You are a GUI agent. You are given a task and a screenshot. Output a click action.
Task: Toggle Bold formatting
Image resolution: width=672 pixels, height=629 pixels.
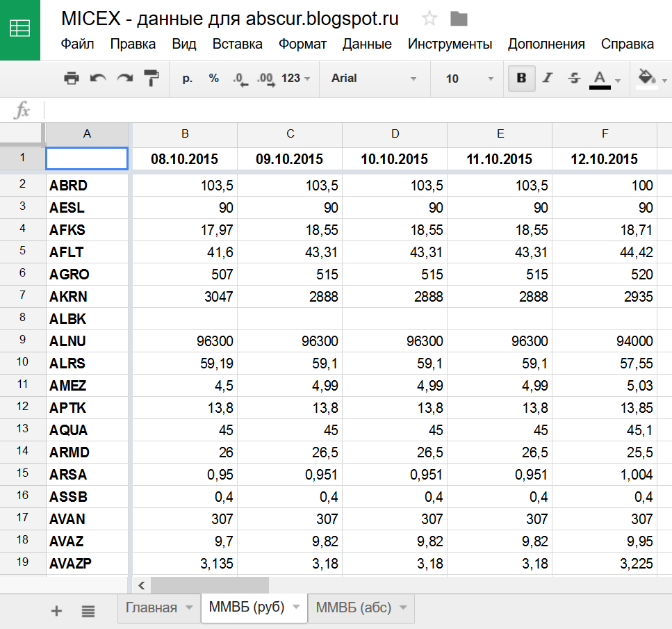point(521,78)
